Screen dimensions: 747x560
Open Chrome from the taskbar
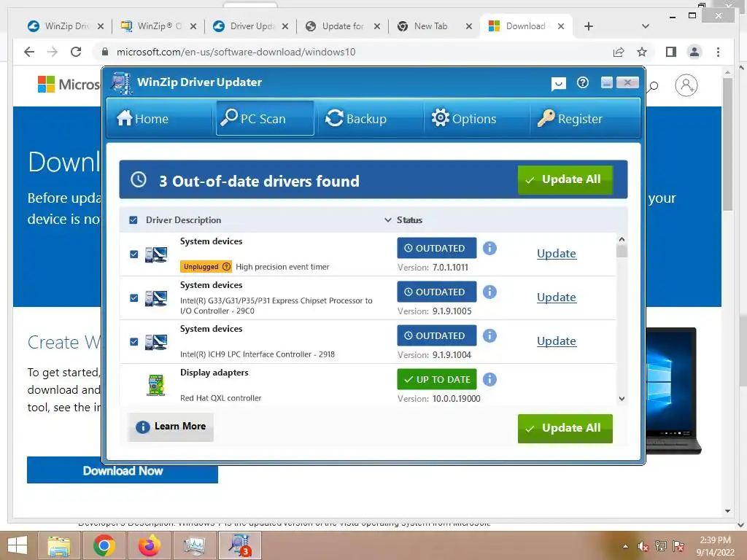pos(104,545)
